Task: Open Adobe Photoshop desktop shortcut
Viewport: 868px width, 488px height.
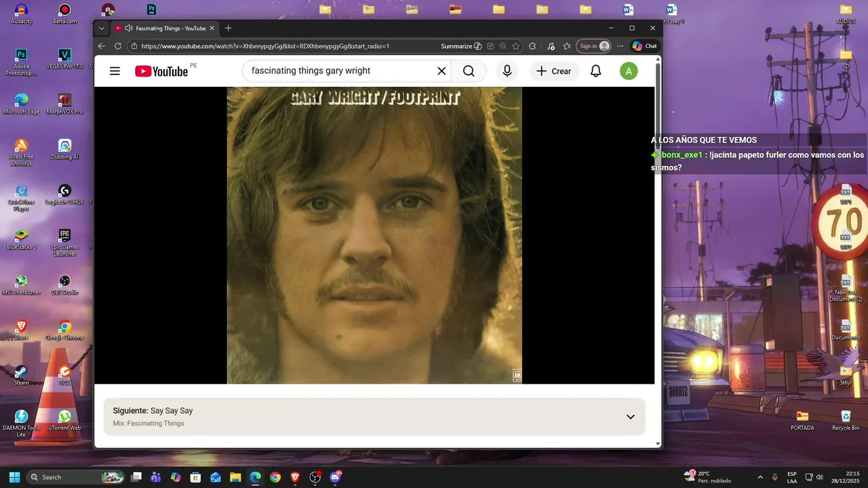Action: (21, 62)
